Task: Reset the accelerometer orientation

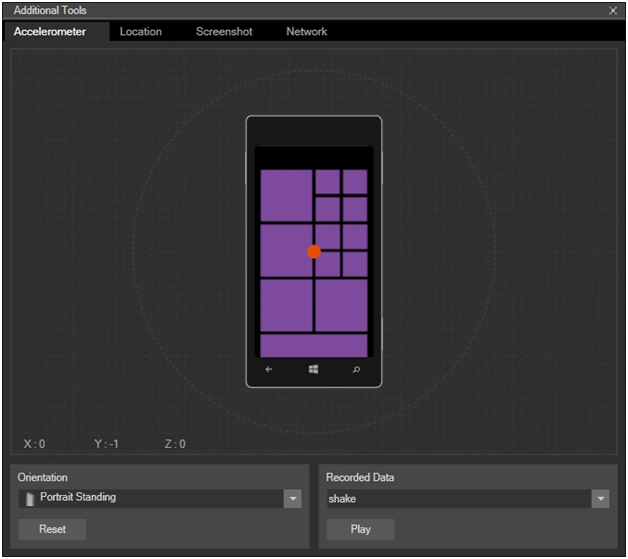Action: 52,529
